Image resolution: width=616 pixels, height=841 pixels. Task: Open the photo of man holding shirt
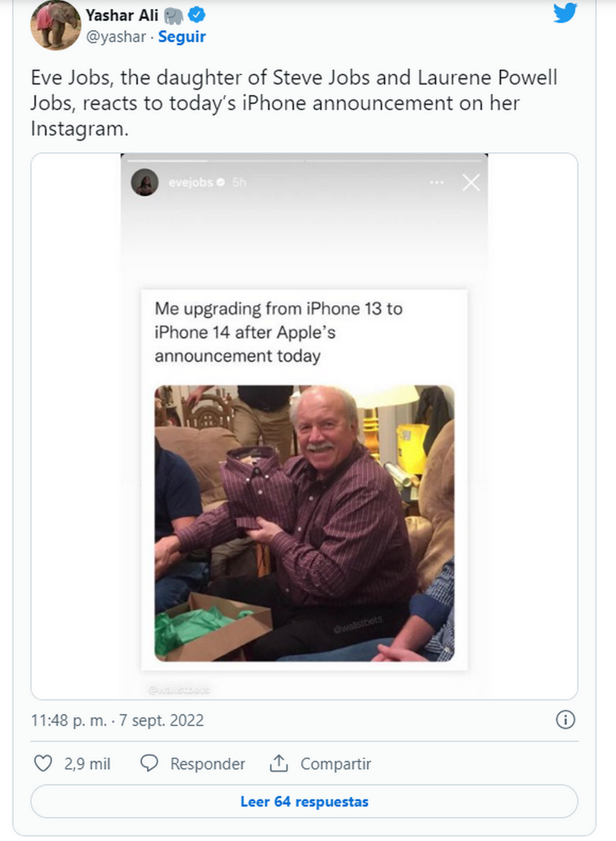pyautogui.click(x=304, y=523)
